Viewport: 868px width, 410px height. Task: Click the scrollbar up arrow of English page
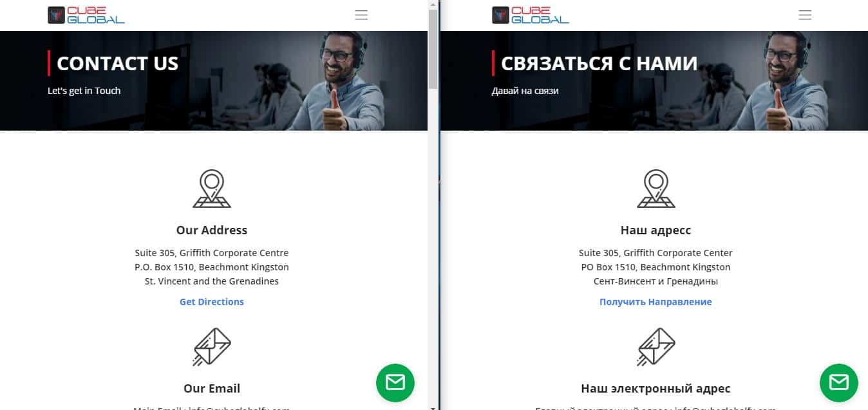pyautogui.click(x=433, y=4)
